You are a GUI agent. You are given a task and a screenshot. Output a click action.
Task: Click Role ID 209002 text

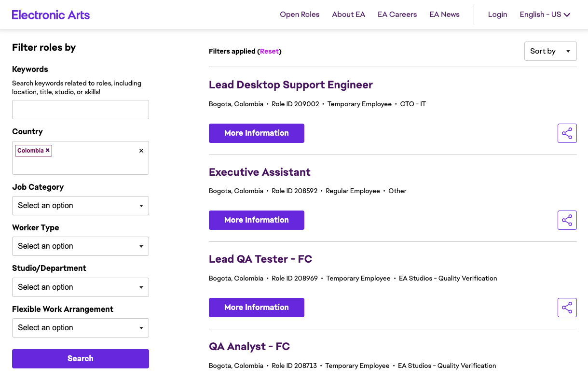pos(296,104)
